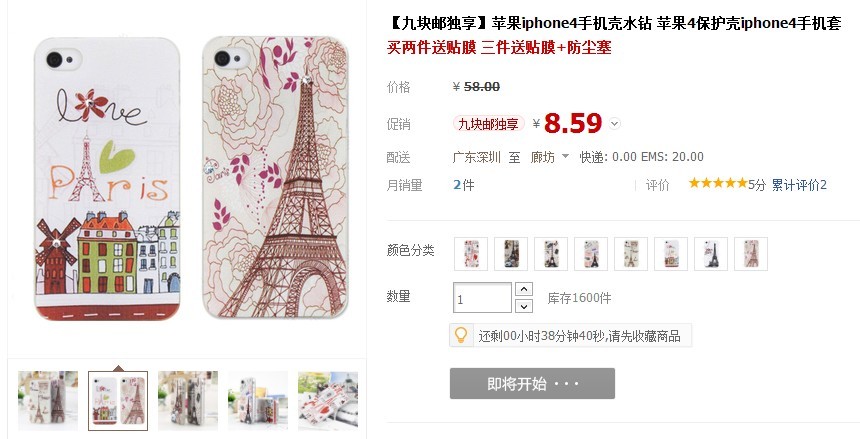Show the first gallery thumbnail
This screenshot has width=860, height=439.
(x=48, y=401)
